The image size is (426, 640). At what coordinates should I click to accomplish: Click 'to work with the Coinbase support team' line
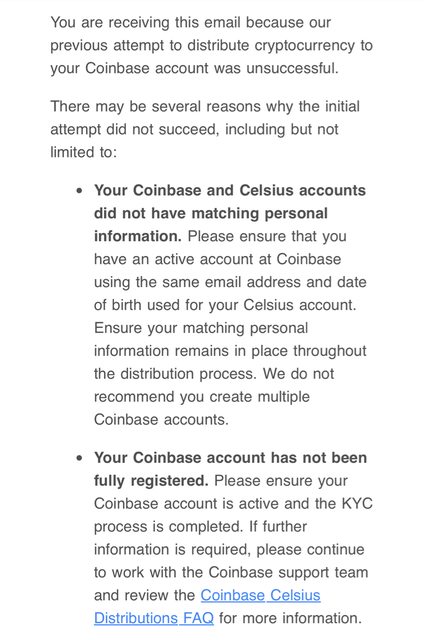(x=231, y=572)
